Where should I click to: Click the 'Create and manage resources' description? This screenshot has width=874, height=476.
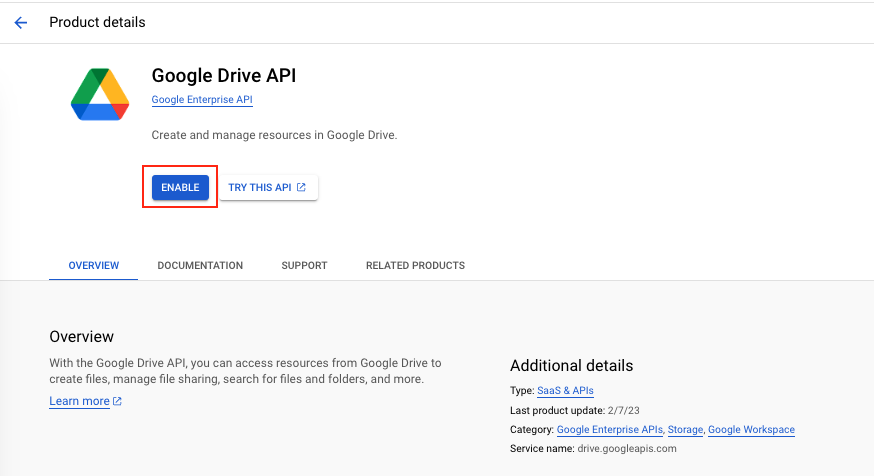(274, 135)
